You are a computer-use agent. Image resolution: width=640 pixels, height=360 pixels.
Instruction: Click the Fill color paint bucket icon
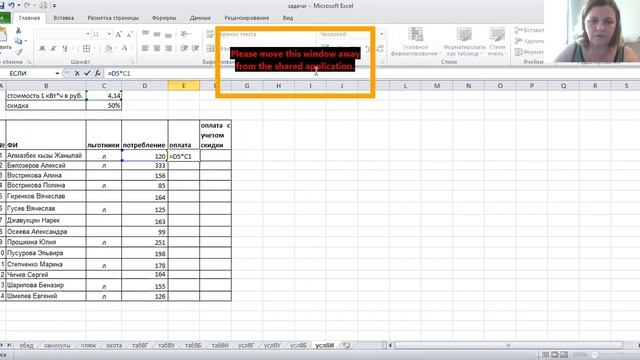pyautogui.click(x=108, y=49)
